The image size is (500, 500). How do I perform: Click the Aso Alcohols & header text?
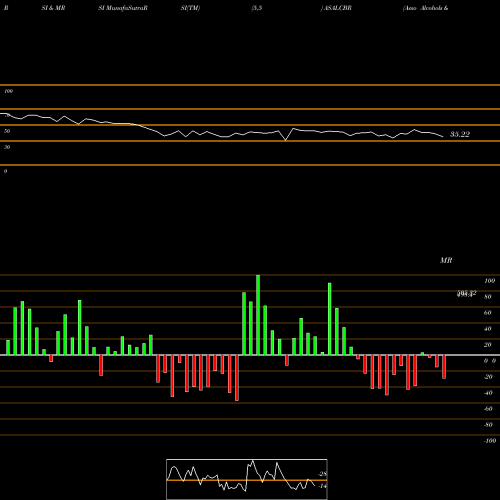pos(425,8)
